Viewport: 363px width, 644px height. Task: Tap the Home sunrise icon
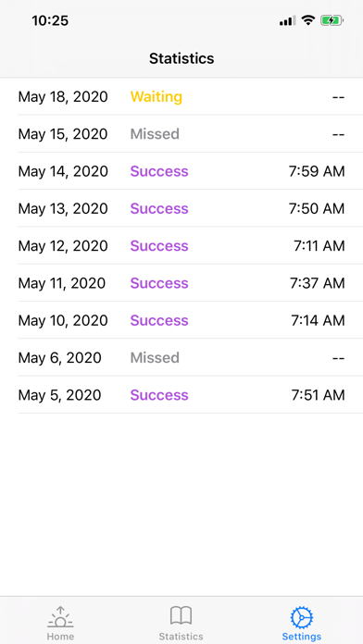pyautogui.click(x=60, y=617)
